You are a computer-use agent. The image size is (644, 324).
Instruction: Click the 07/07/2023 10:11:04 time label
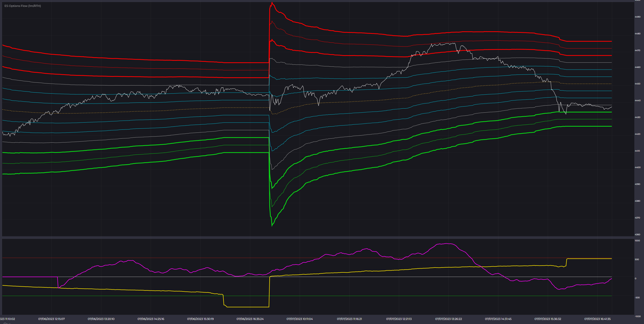(x=300, y=319)
